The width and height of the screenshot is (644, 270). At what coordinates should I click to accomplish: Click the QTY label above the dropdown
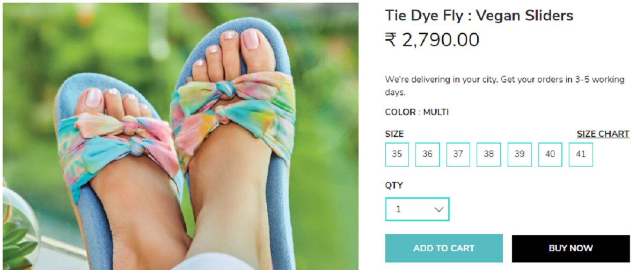click(x=394, y=185)
